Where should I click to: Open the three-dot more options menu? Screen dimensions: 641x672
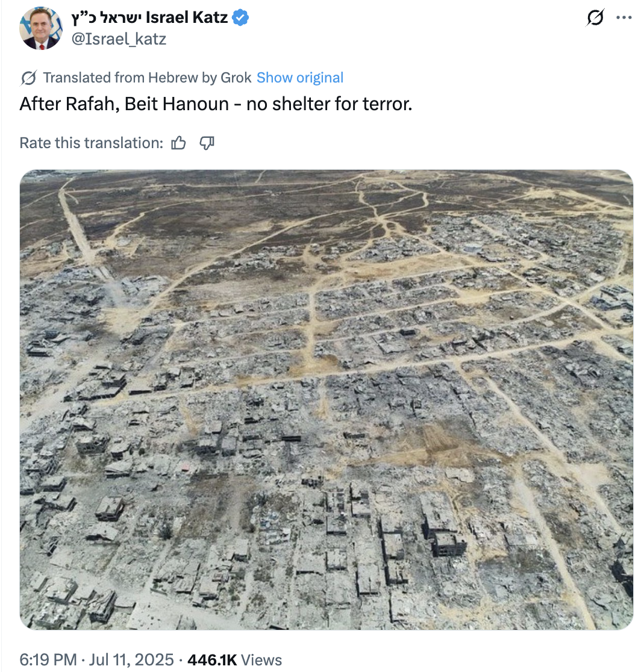[624, 17]
